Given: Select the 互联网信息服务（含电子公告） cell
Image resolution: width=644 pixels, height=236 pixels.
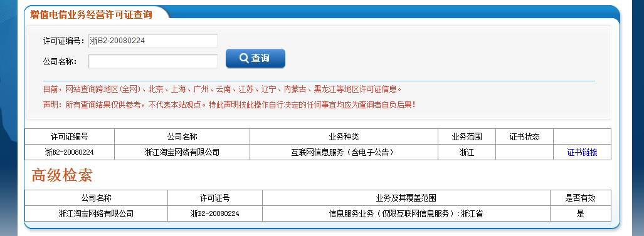Looking at the screenshot, I should click(x=344, y=152).
